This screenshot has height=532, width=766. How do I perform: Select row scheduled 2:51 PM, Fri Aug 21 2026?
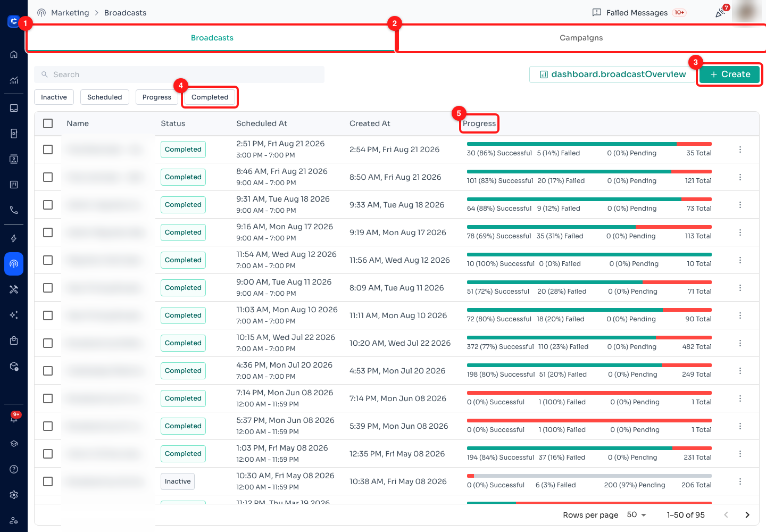click(48, 149)
